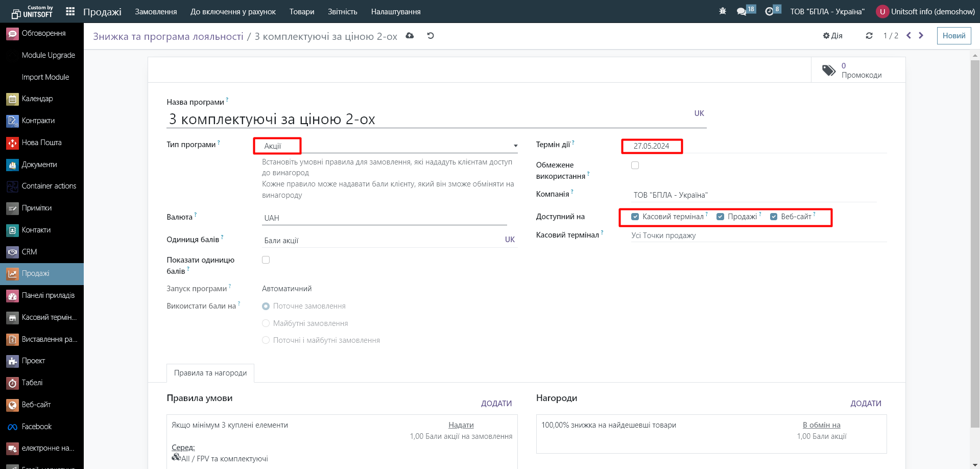Image resolution: width=980 pixels, height=469 pixels.
Task: Open the conversations chat icon
Action: coord(742,11)
